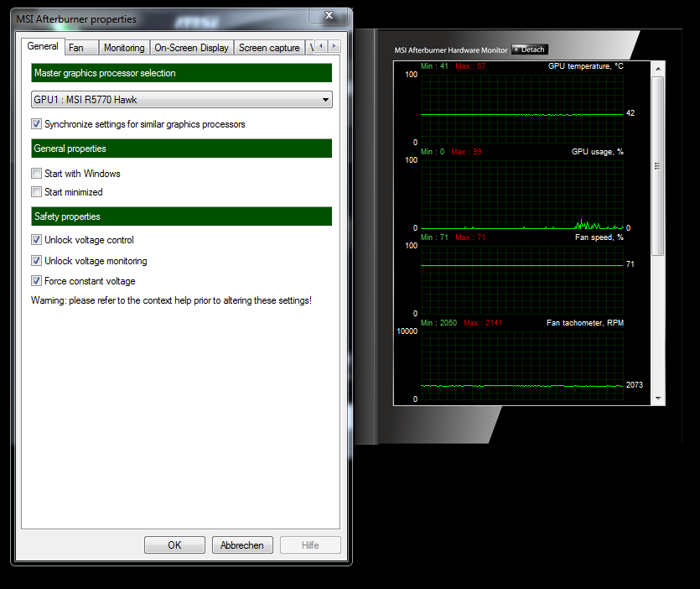Detach the Hardware Monitor window

coord(530,50)
